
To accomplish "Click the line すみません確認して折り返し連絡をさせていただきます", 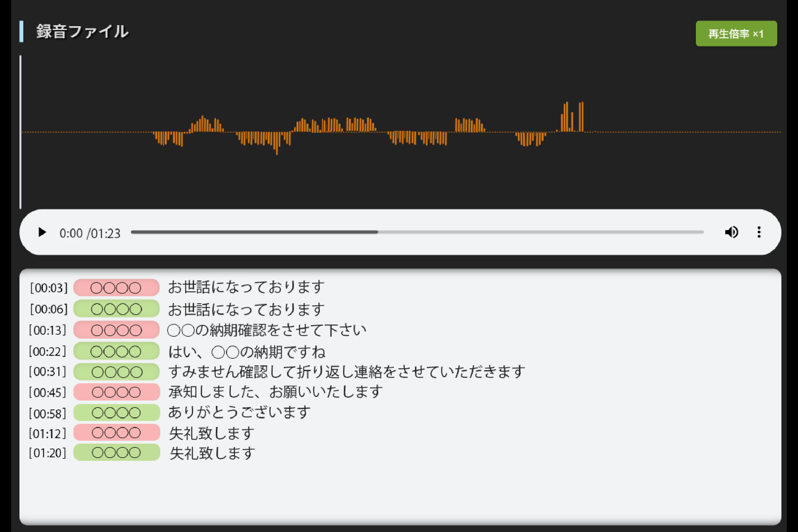I will tap(346, 372).
